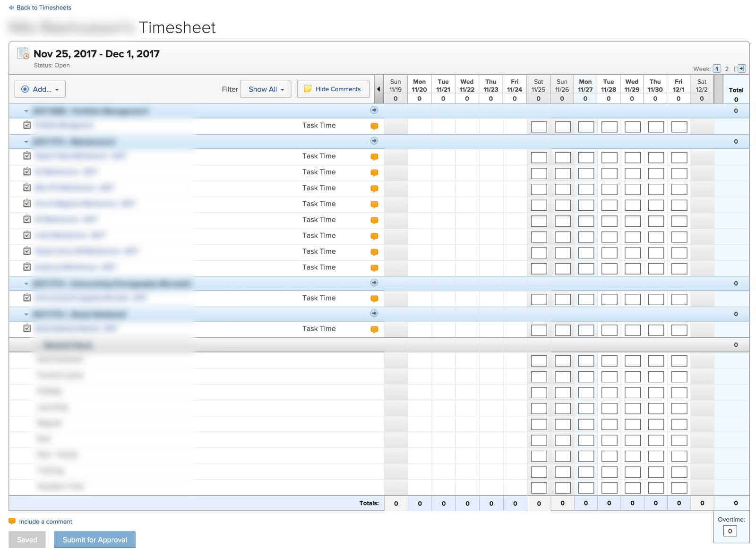Click the Overtime input field
Image resolution: width=756 pixels, height=549 pixels.
point(729,531)
